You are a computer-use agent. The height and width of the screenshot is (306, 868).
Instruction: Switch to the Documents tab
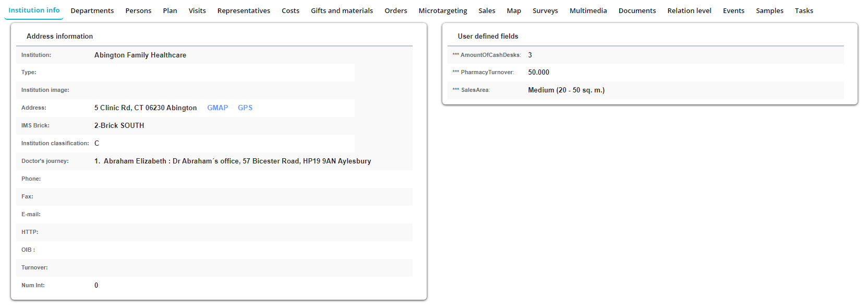(637, 10)
